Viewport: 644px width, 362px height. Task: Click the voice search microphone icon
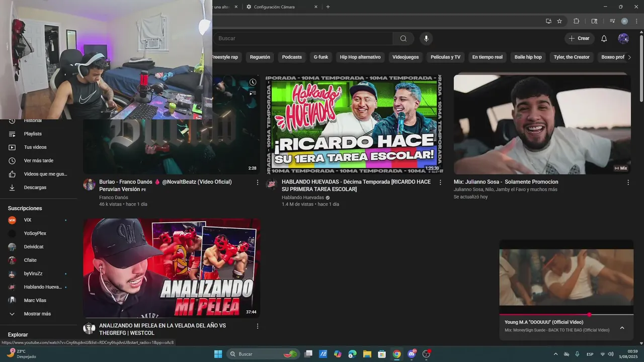point(426,39)
